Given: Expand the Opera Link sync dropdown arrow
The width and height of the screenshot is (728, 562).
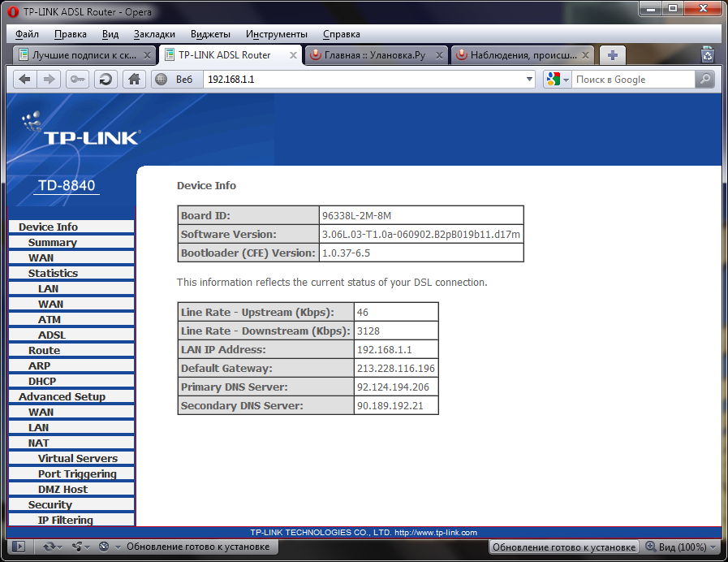Looking at the screenshot, I should point(59,547).
